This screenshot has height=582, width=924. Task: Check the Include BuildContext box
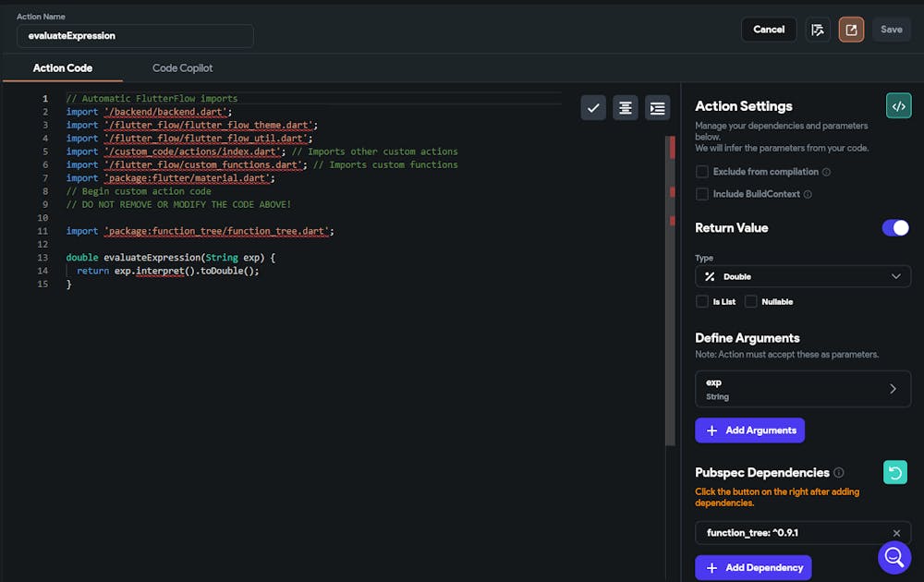click(702, 194)
